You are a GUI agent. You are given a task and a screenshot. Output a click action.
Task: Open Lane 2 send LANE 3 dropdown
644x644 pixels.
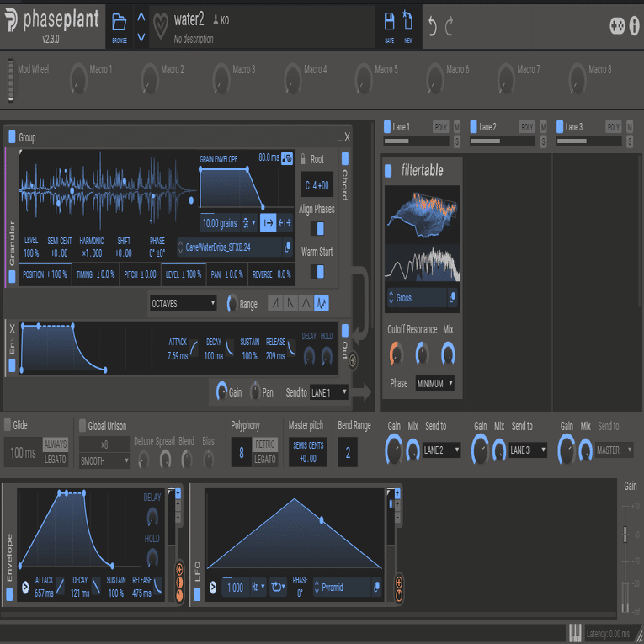528,450
